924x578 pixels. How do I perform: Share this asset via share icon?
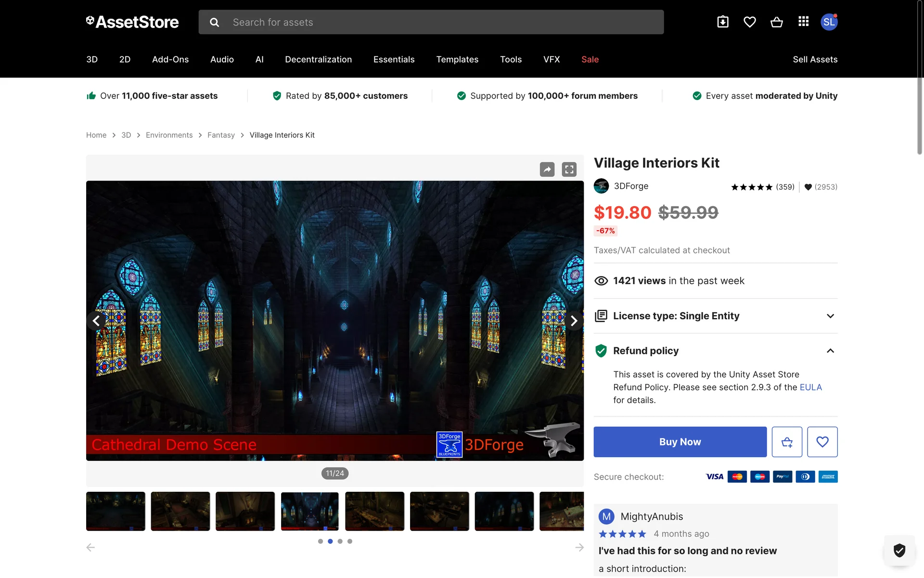(x=547, y=170)
